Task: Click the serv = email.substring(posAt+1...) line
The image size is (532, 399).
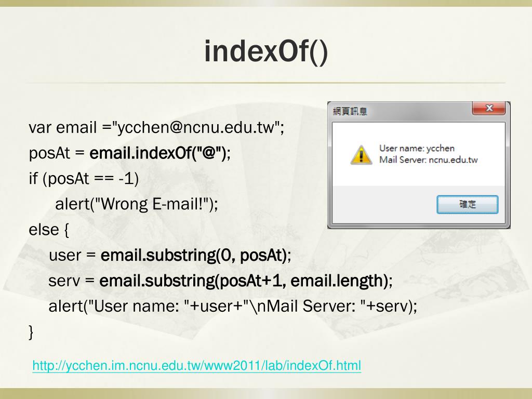Action: 220,281
